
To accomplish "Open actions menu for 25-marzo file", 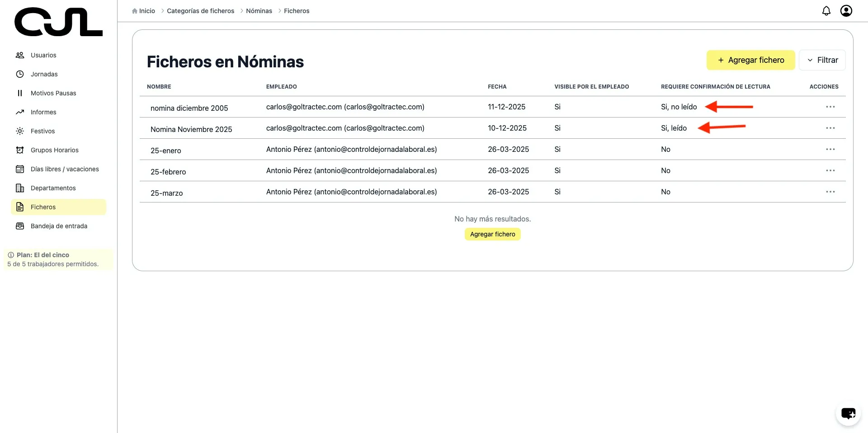I will (830, 192).
